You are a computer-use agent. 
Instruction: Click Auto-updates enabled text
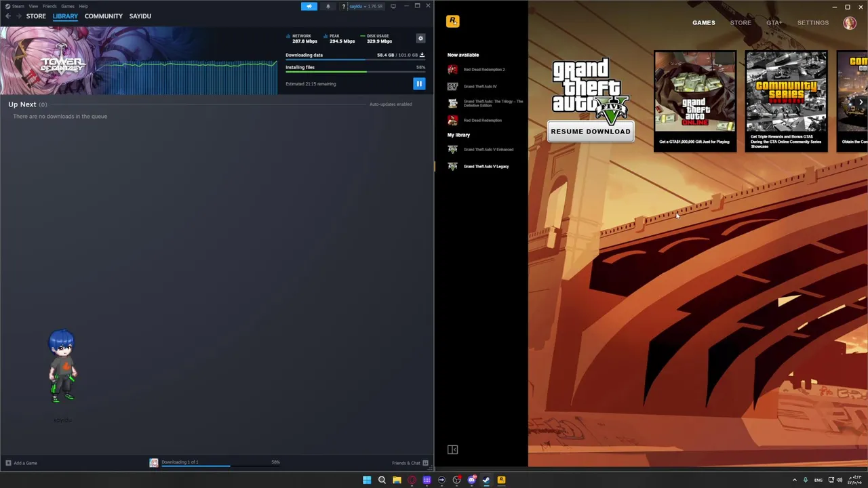391,104
